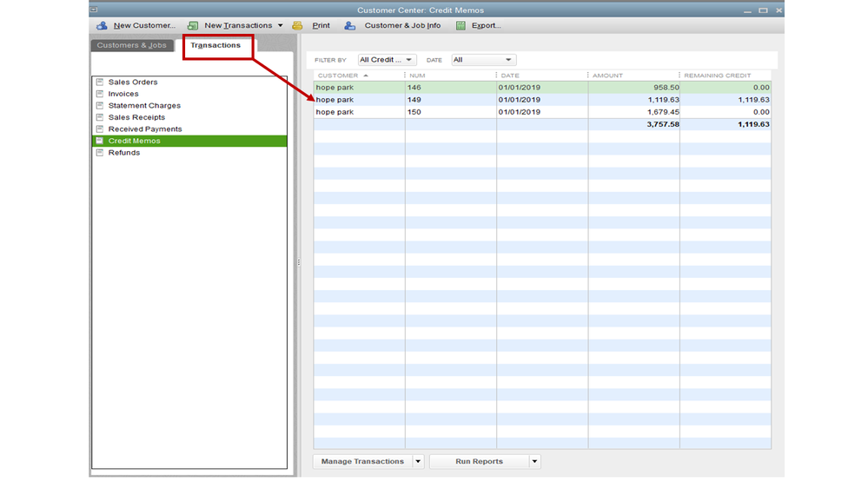Screen dimensions: 868x488
Task: Click the Amount column header
Action: (x=633, y=76)
